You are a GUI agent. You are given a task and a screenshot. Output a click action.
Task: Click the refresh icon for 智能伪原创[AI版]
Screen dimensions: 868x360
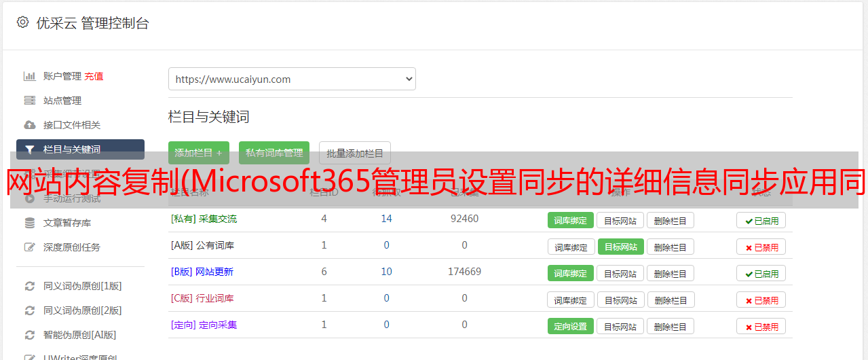(x=29, y=335)
